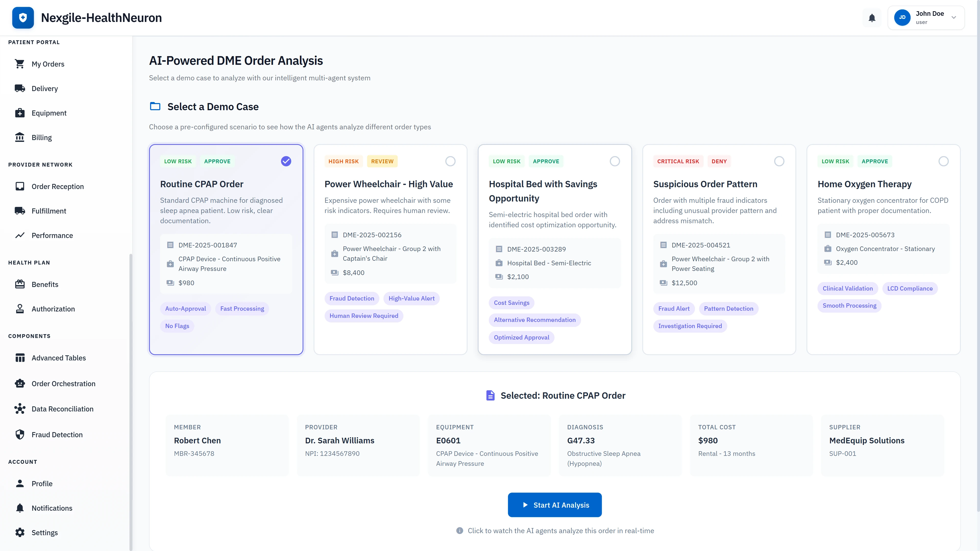
Task: Click the Start AI Analysis button
Action: [554, 505]
